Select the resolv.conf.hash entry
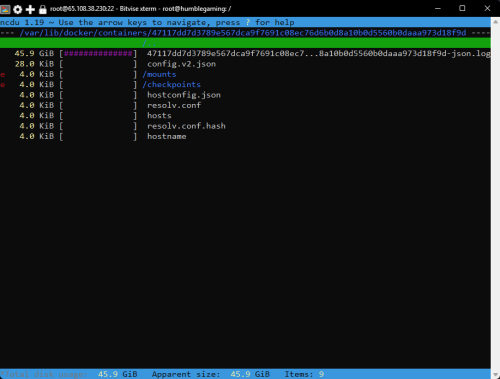Image resolution: width=500 pixels, height=379 pixels. tap(186, 126)
